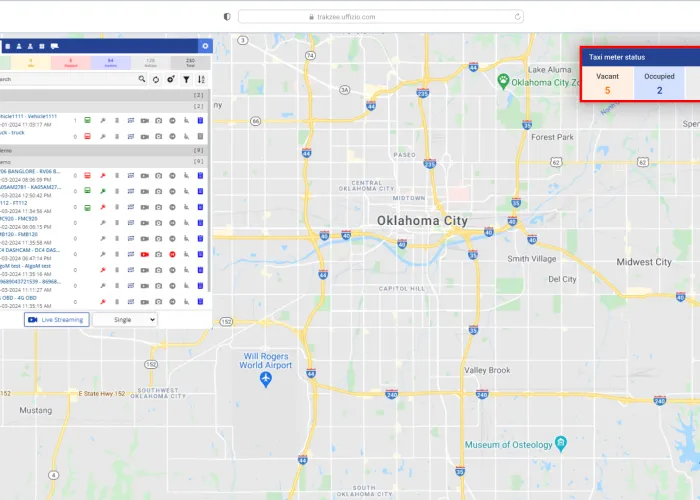700x500 pixels.
Task: Start Live Streaming
Action: pyautogui.click(x=56, y=319)
